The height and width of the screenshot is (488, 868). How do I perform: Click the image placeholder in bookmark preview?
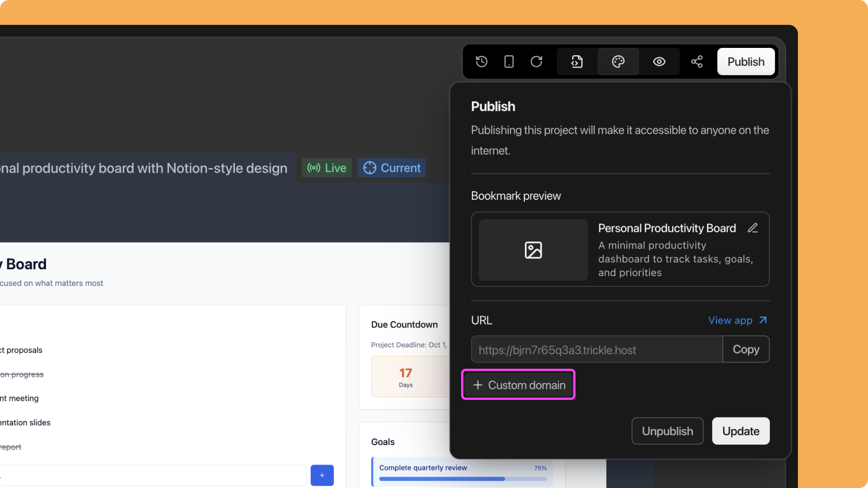tap(533, 250)
